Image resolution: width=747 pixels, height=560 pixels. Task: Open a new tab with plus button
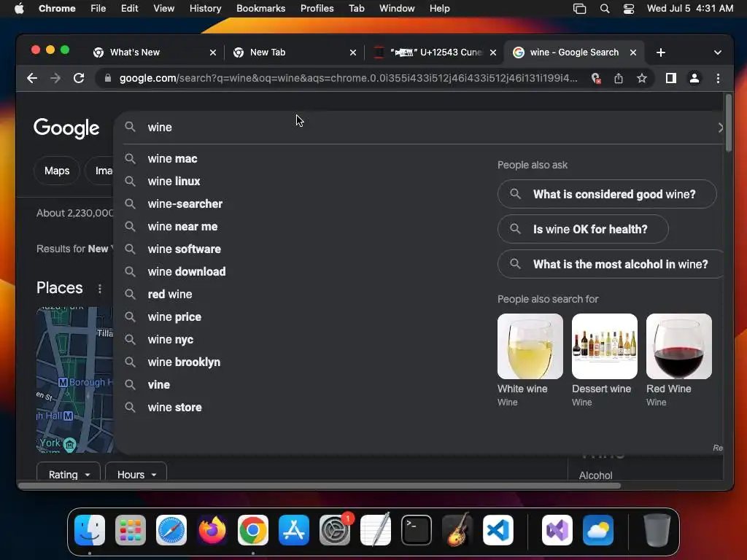pyautogui.click(x=660, y=52)
